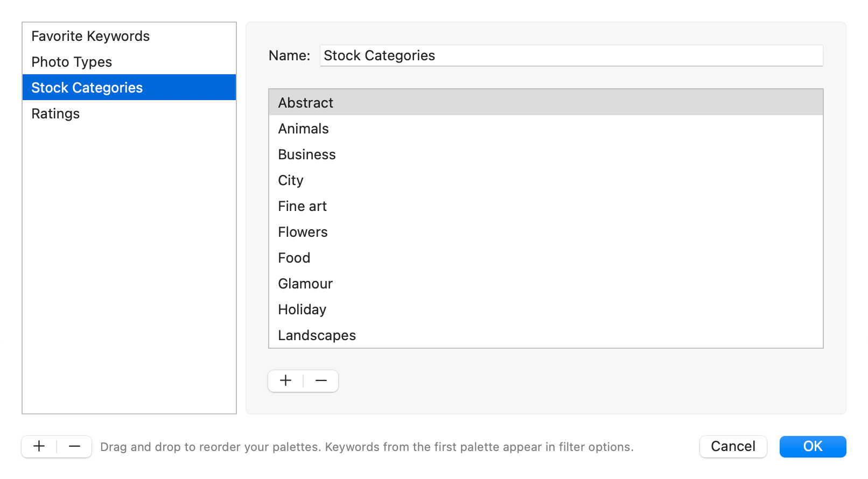Remove the selected keyword from the palette
Image resolution: width=868 pixels, height=479 pixels.
click(321, 381)
